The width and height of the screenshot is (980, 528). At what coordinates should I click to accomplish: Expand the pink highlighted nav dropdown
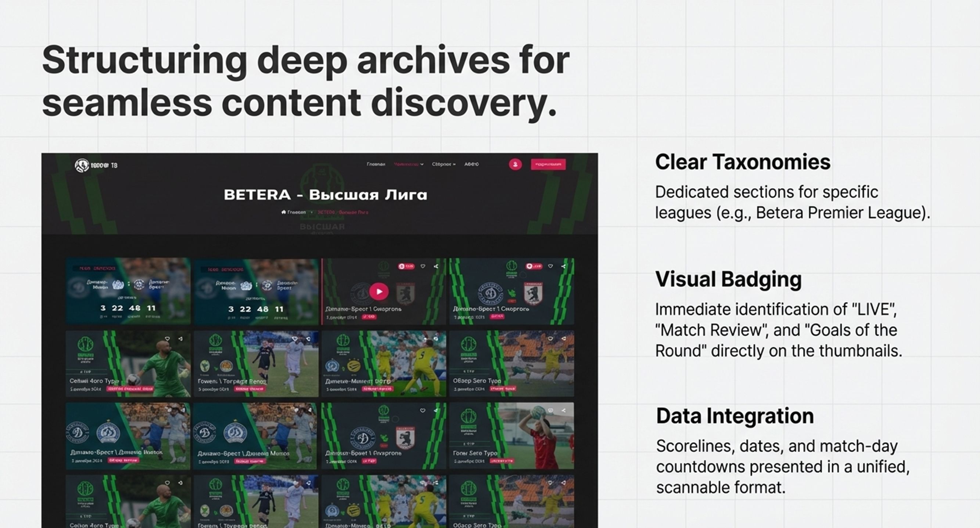click(x=406, y=164)
